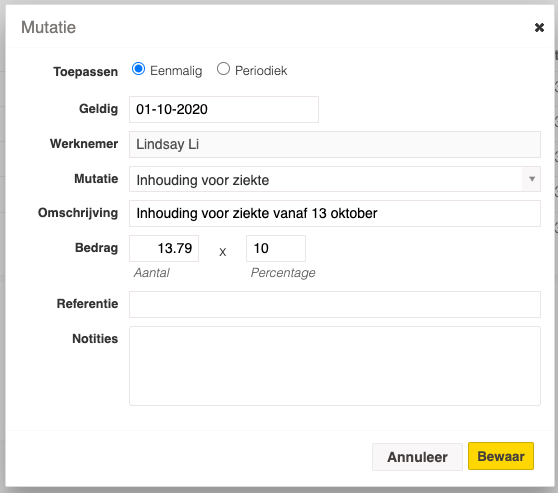The width and height of the screenshot is (558, 493).
Task: Click the Omschrijving field label
Action: pos(78,213)
